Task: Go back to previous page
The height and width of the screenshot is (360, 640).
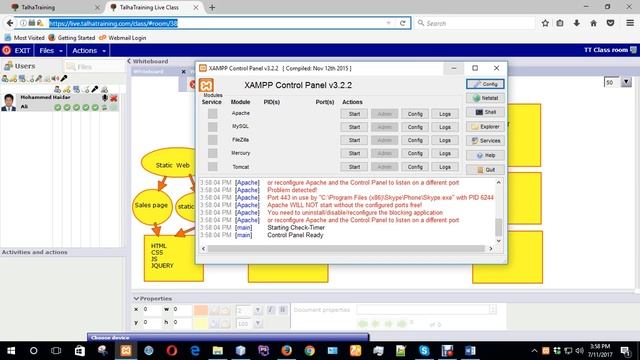Action: [9, 23]
